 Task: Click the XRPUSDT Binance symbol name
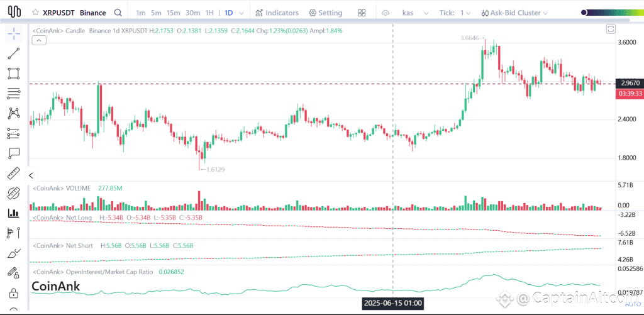tap(74, 13)
